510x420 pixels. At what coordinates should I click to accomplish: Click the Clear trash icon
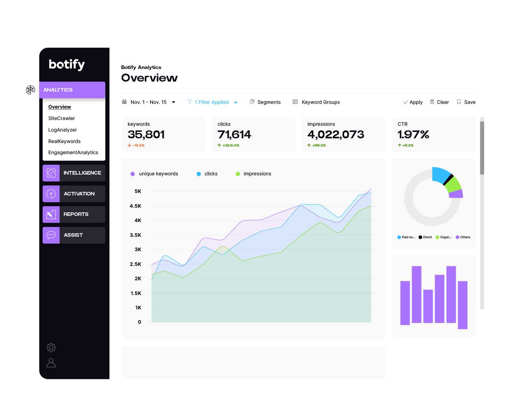pyautogui.click(x=432, y=102)
